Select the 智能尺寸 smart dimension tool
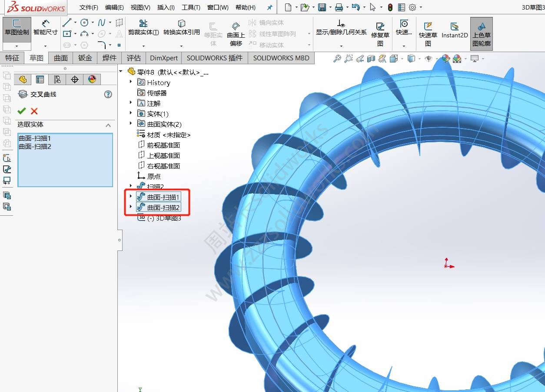Screen dimensions: 545x392 point(46,27)
